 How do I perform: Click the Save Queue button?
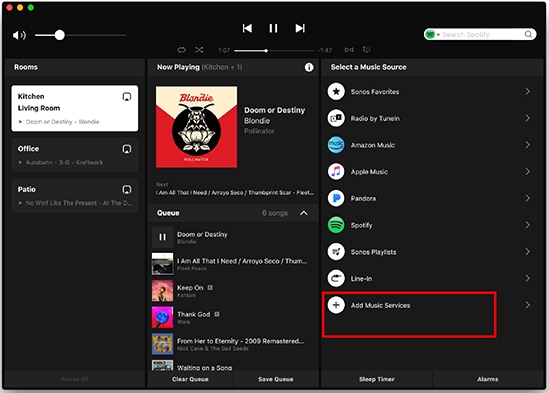pyautogui.click(x=276, y=379)
